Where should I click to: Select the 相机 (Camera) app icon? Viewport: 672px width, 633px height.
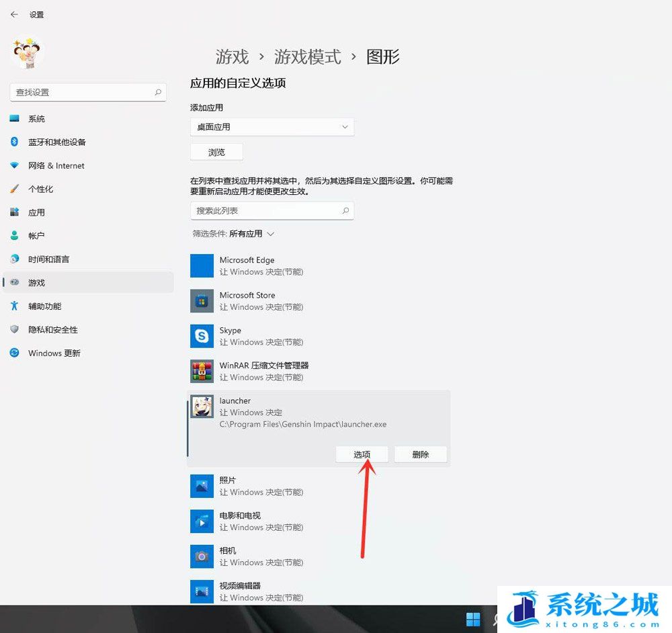tap(201, 556)
